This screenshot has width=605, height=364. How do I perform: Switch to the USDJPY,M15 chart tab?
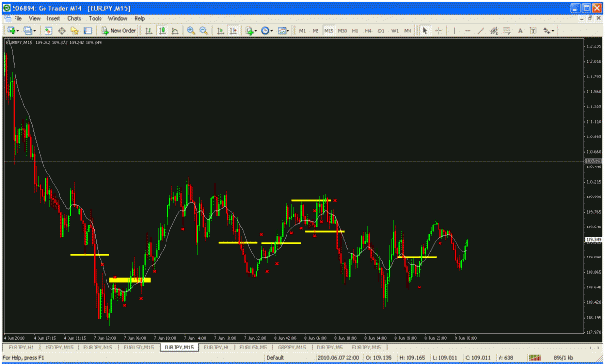(59, 348)
